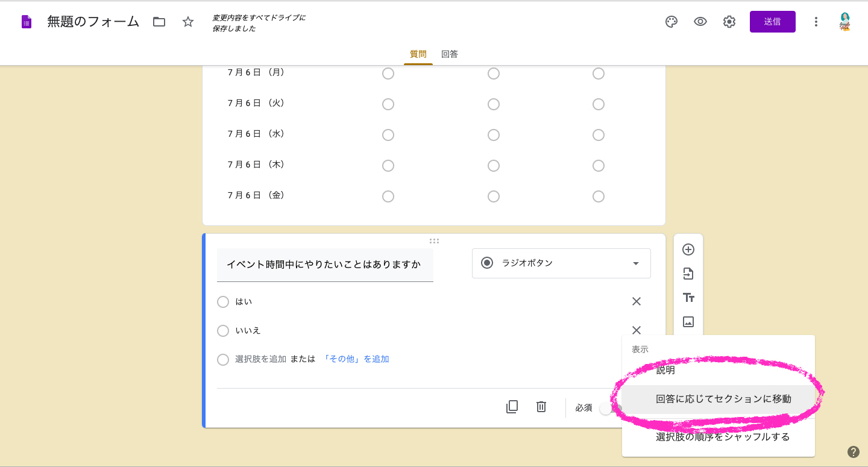Open the help question mark icon
The width and height of the screenshot is (868, 467).
(854, 452)
